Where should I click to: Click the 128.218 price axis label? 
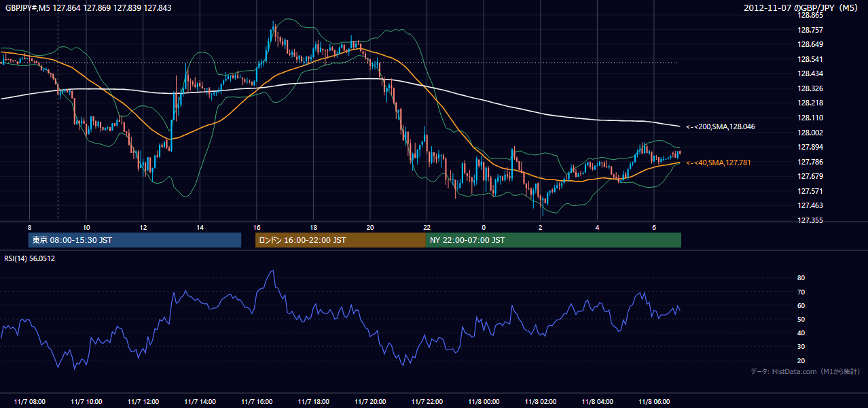pos(809,103)
